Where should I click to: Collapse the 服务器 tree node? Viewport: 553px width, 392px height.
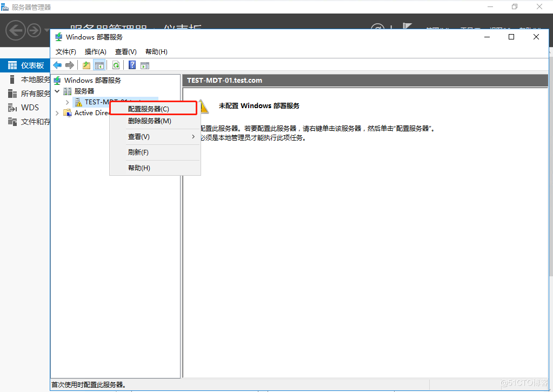57,91
